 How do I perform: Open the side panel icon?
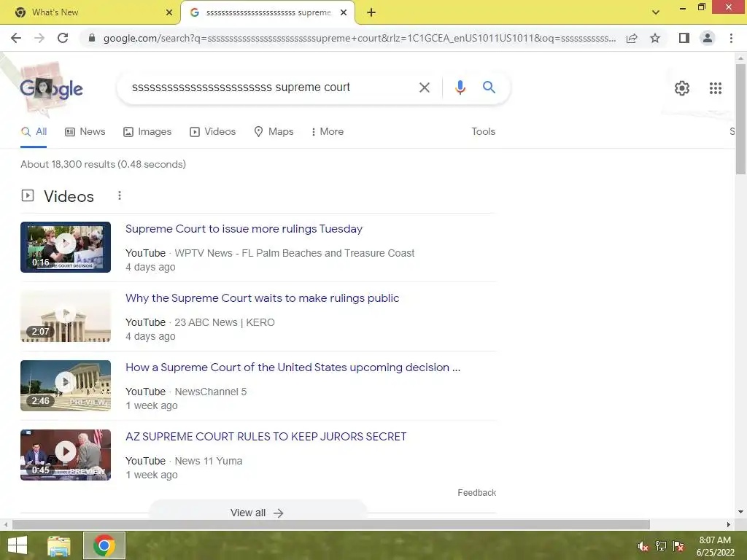point(684,38)
